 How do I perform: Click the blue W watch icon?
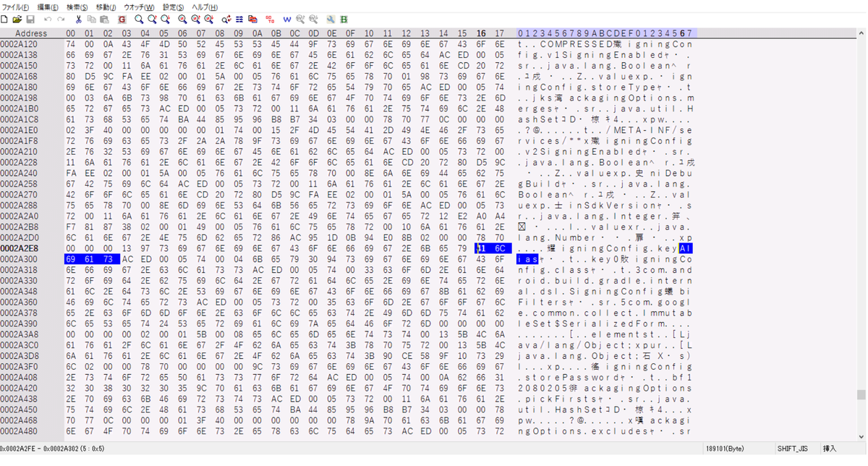(287, 20)
